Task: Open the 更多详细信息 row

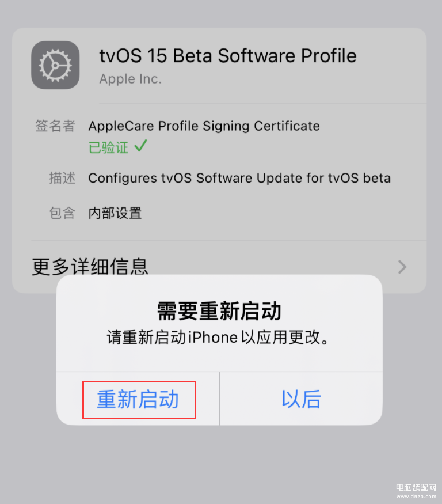Action: pos(219,267)
